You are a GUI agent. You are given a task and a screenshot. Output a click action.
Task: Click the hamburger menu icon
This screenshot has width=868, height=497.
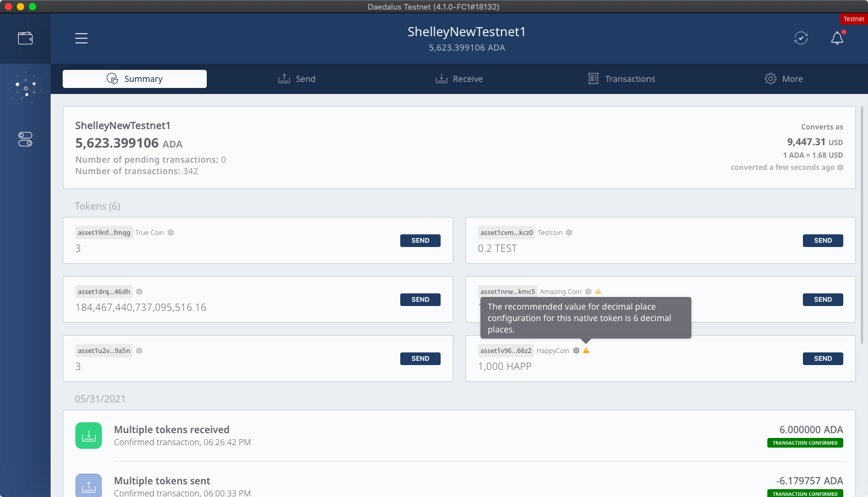pyautogui.click(x=81, y=39)
